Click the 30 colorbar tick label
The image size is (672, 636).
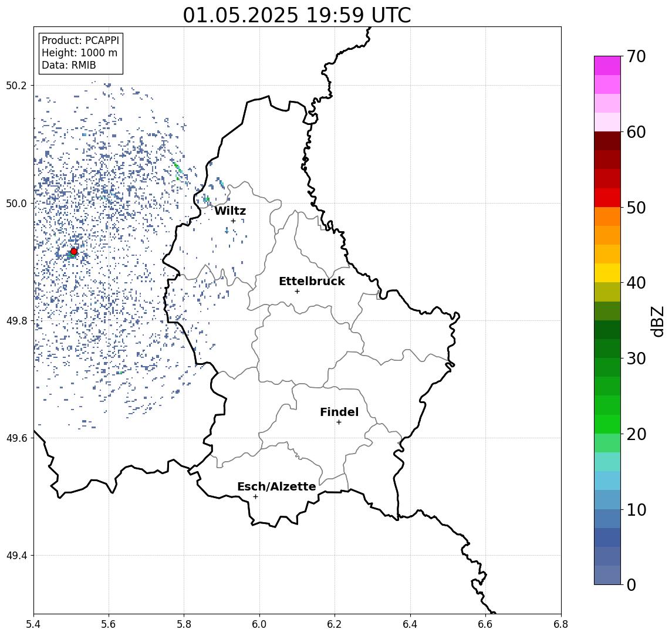[636, 358]
